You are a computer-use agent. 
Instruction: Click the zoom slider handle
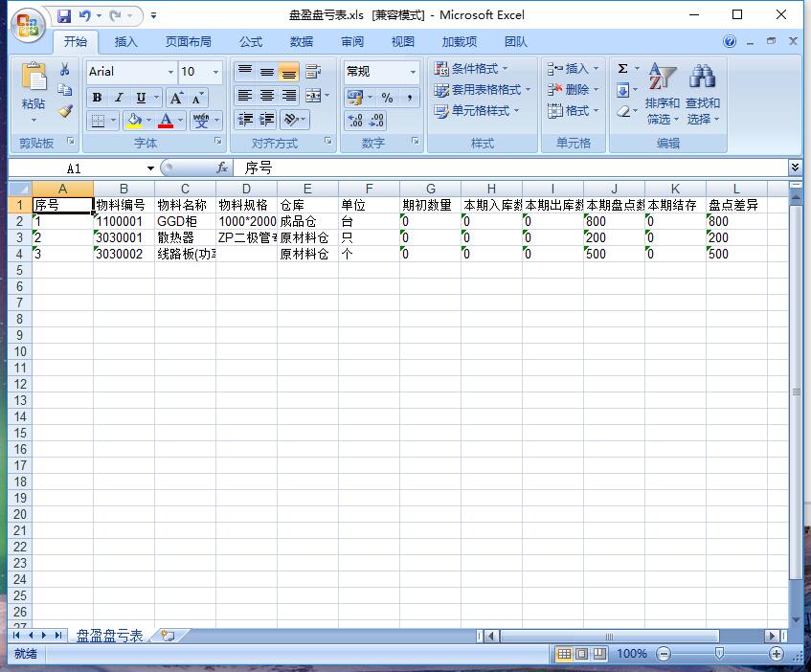(719, 654)
